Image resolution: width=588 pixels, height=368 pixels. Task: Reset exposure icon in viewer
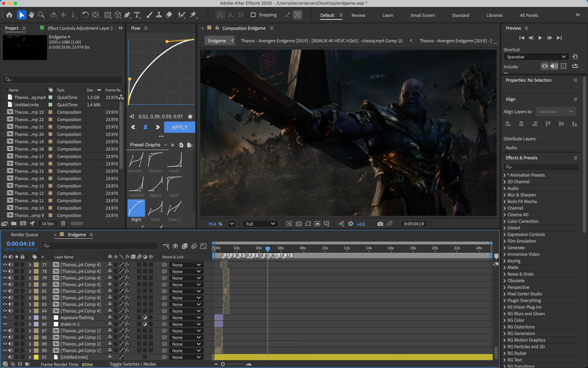coord(351,224)
